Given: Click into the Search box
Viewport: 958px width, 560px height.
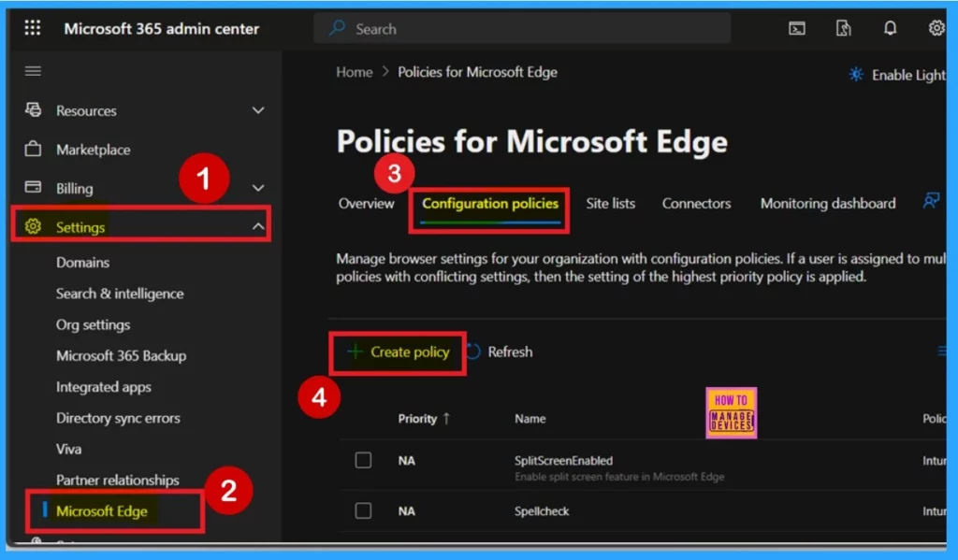Looking at the screenshot, I should click(x=522, y=28).
